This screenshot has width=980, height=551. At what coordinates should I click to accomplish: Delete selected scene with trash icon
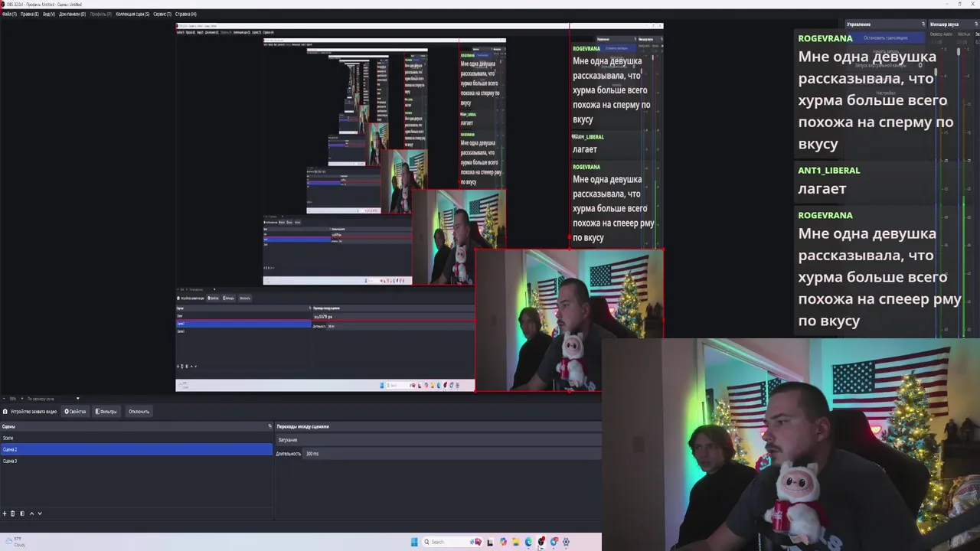pos(12,514)
